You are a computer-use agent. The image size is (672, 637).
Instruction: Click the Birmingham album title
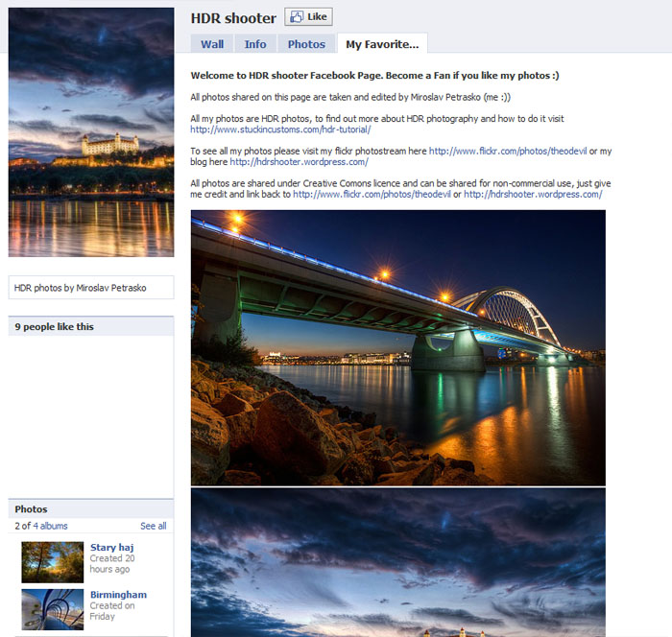pyautogui.click(x=118, y=595)
